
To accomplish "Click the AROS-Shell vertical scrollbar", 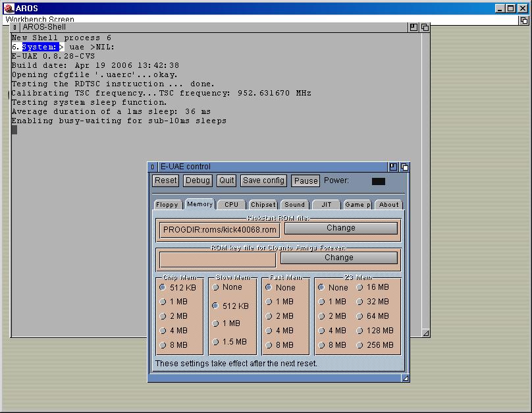I will [426, 180].
